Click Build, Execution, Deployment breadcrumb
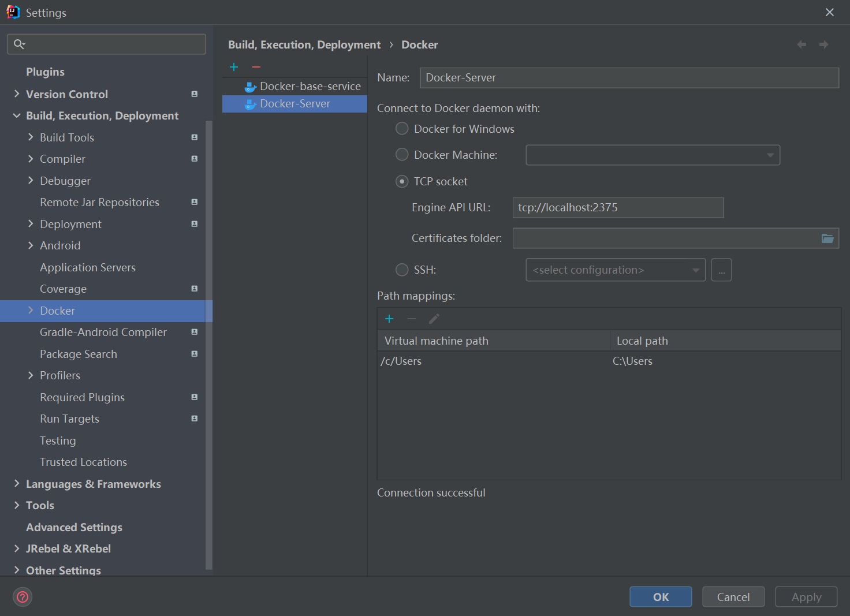850x616 pixels. pos(304,44)
